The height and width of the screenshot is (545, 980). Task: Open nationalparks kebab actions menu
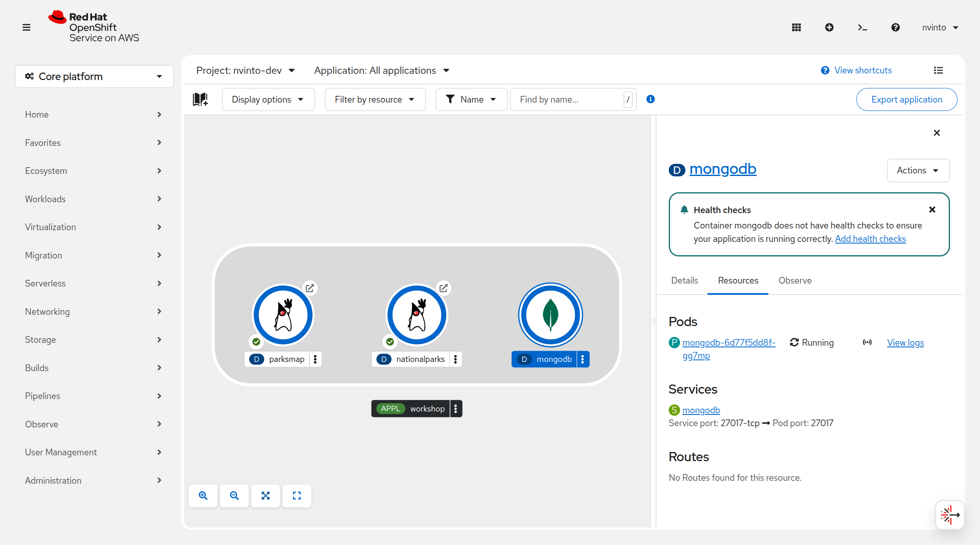455,359
